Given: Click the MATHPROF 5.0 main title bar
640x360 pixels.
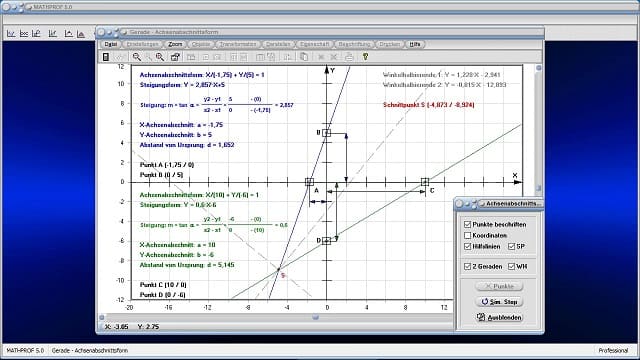Looking at the screenshot, I should pos(320,7).
